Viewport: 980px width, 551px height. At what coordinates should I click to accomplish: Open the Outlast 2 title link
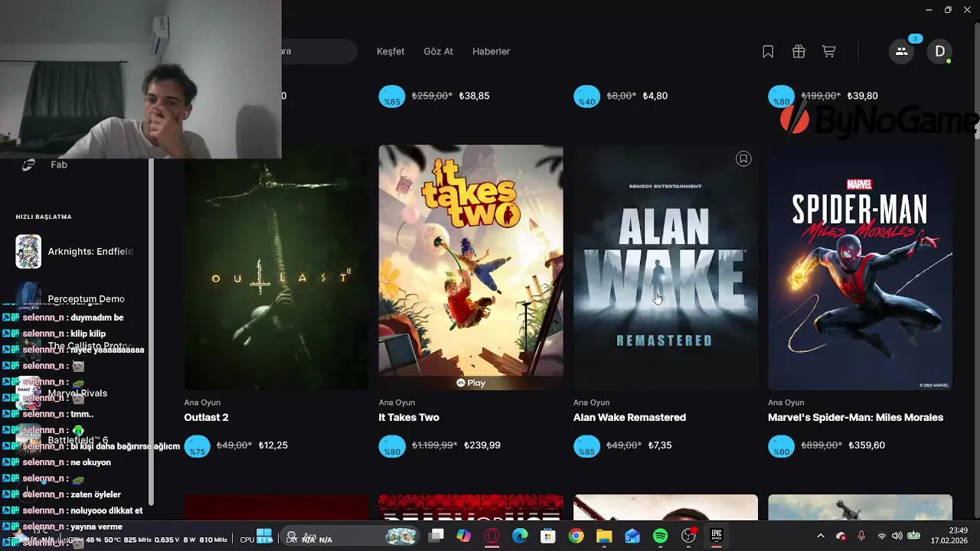(x=207, y=418)
